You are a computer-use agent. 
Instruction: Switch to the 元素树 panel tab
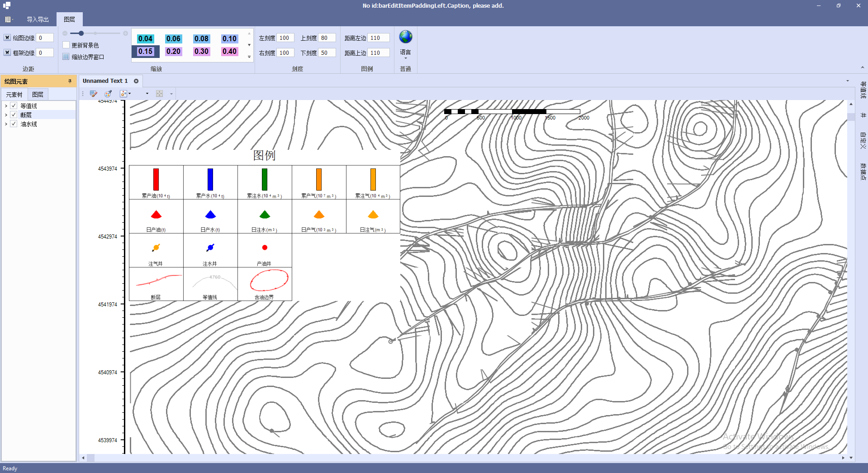[14, 95]
